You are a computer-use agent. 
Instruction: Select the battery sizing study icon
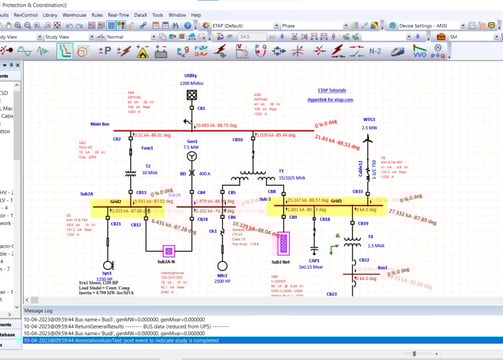coord(161,52)
